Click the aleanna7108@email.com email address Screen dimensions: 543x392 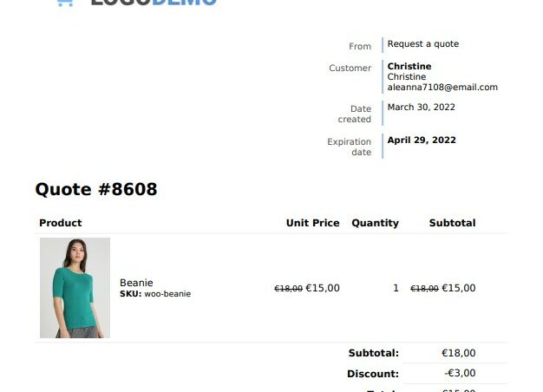(442, 88)
